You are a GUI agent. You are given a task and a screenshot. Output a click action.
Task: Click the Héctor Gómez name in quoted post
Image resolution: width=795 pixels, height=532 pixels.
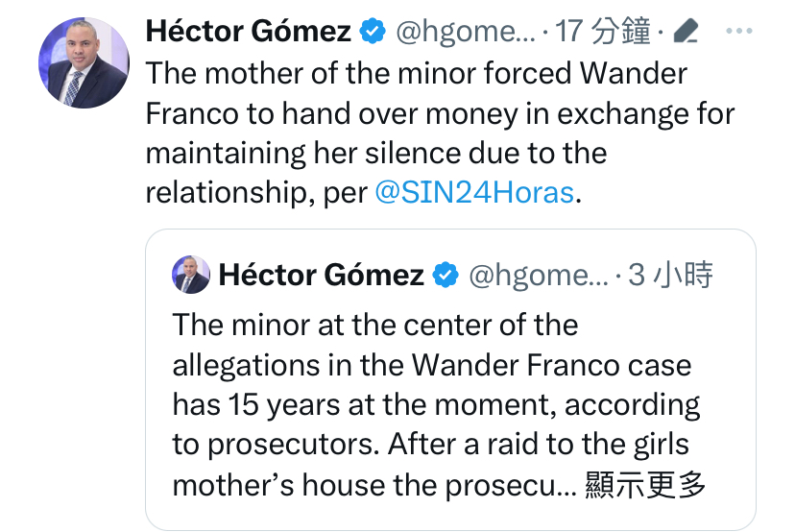(321, 276)
